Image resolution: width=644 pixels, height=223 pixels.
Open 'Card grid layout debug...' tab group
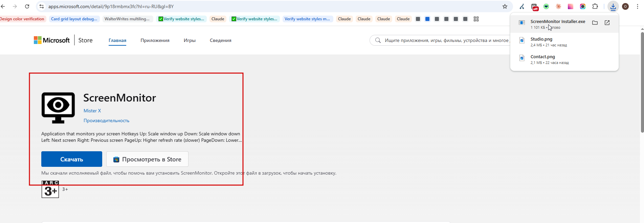point(74,19)
